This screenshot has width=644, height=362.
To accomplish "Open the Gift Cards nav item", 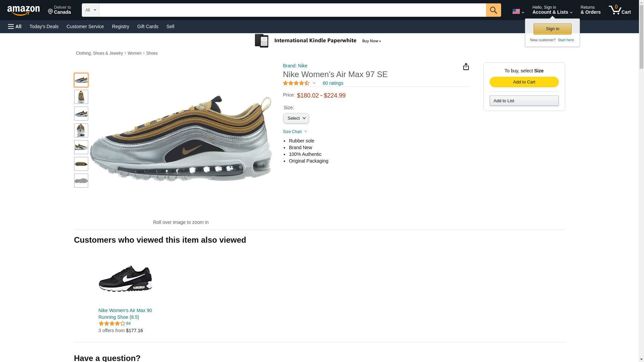I will [148, 26].
